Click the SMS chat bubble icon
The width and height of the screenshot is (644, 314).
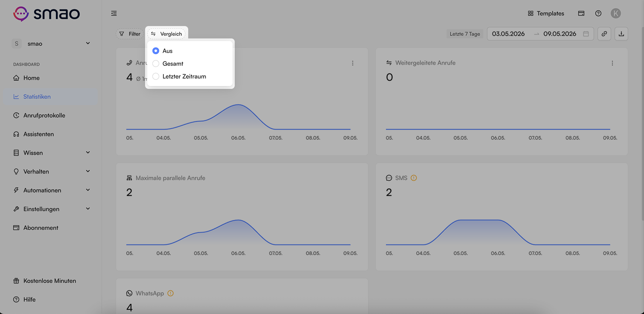pos(389,178)
